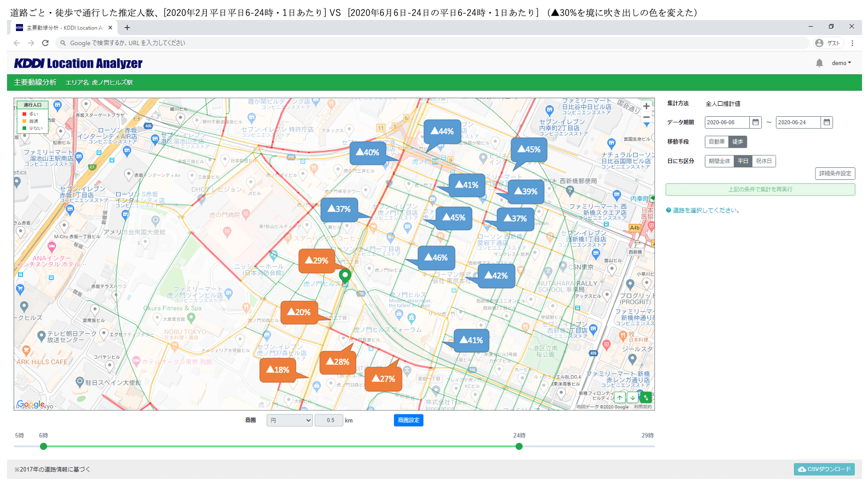The width and height of the screenshot is (868, 483).
Task: Click the ▲44% callout on the map
Action: click(x=443, y=132)
